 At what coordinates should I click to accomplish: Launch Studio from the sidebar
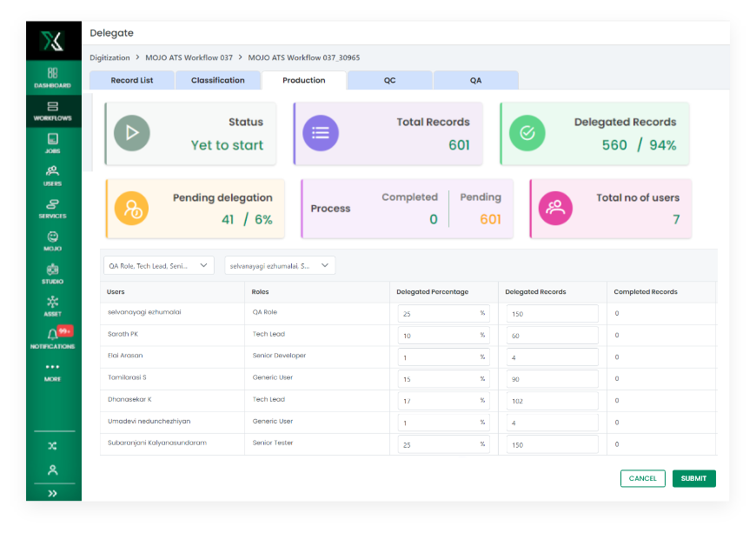53,271
